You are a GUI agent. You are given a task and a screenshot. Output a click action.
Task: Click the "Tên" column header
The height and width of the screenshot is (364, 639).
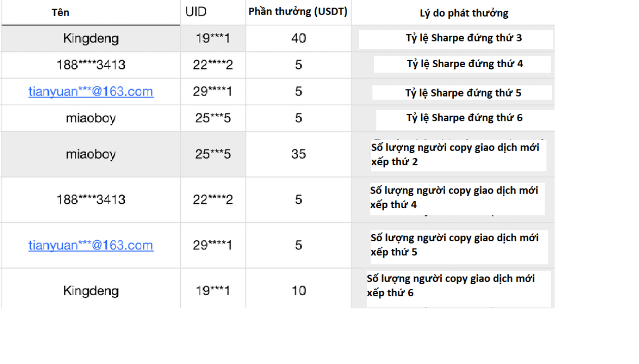coord(61,13)
